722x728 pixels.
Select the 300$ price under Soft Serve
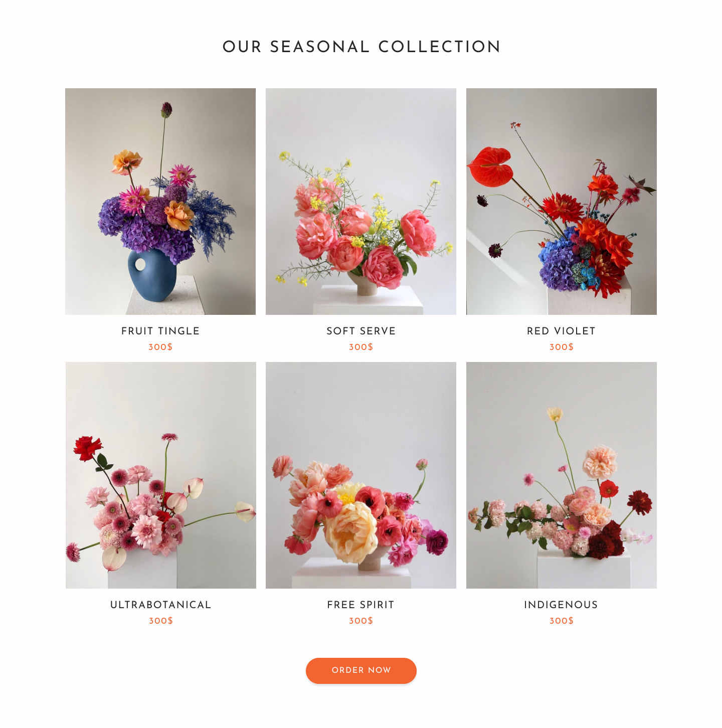coord(361,347)
